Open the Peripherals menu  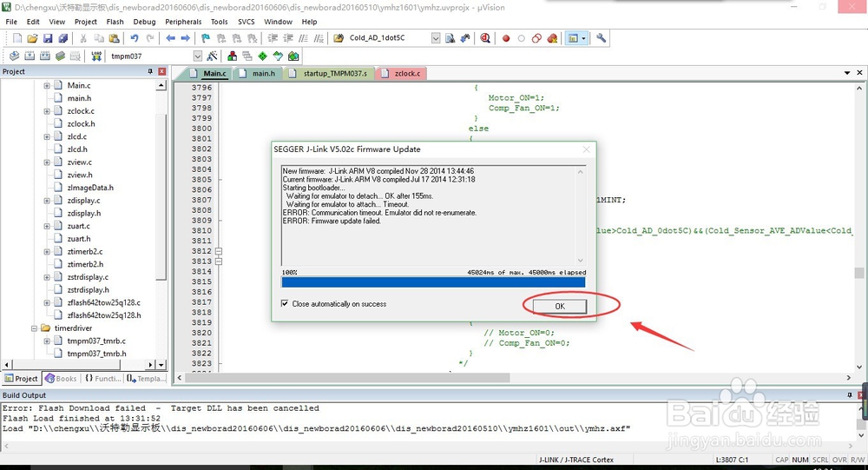[183, 22]
